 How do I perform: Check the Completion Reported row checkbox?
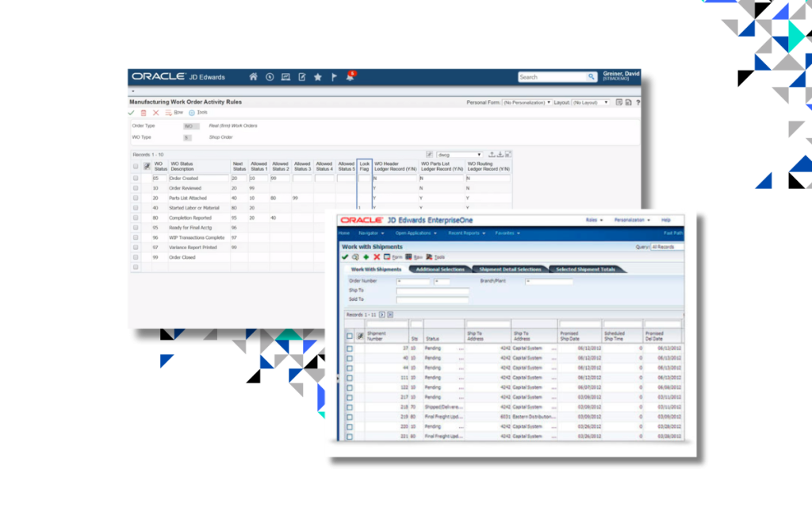136,217
